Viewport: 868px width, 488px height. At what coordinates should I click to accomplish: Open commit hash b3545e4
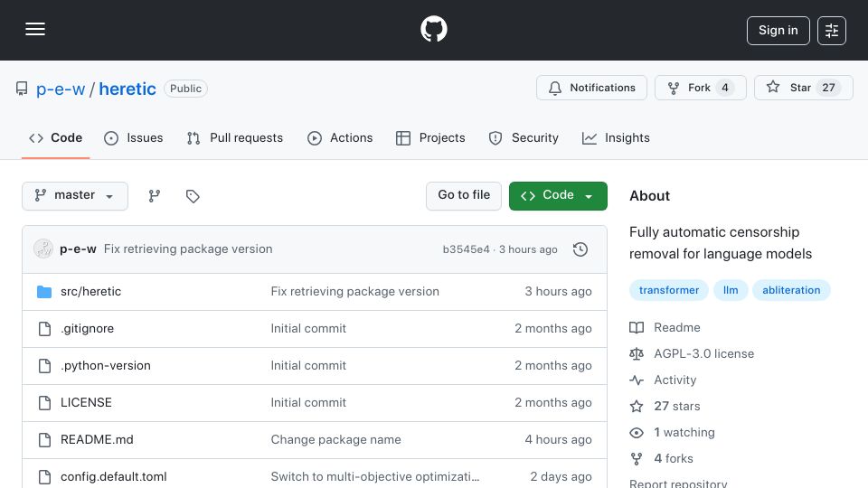click(x=467, y=249)
